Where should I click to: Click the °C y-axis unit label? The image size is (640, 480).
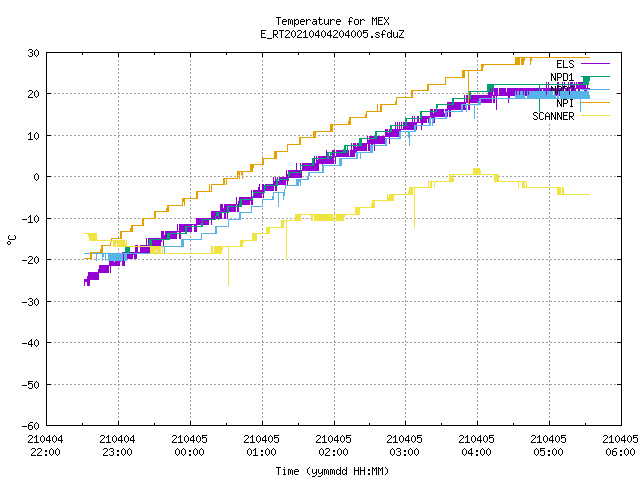click(x=11, y=240)
